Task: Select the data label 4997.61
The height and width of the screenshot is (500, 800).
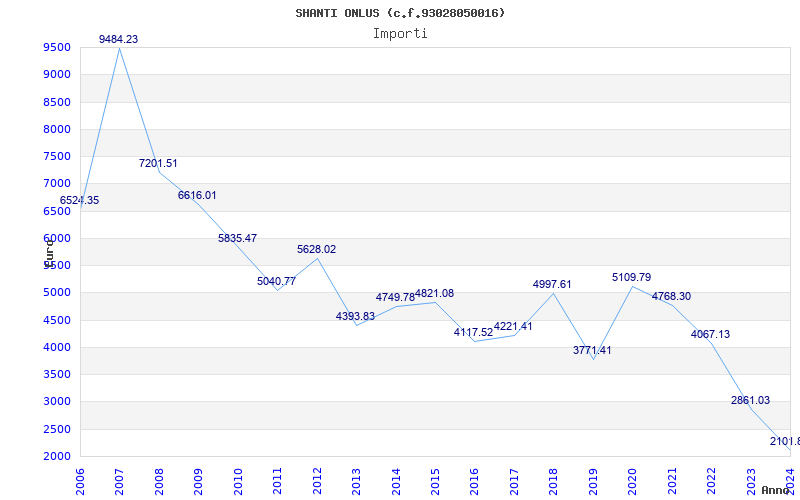Action: click(x=552, y=284)
